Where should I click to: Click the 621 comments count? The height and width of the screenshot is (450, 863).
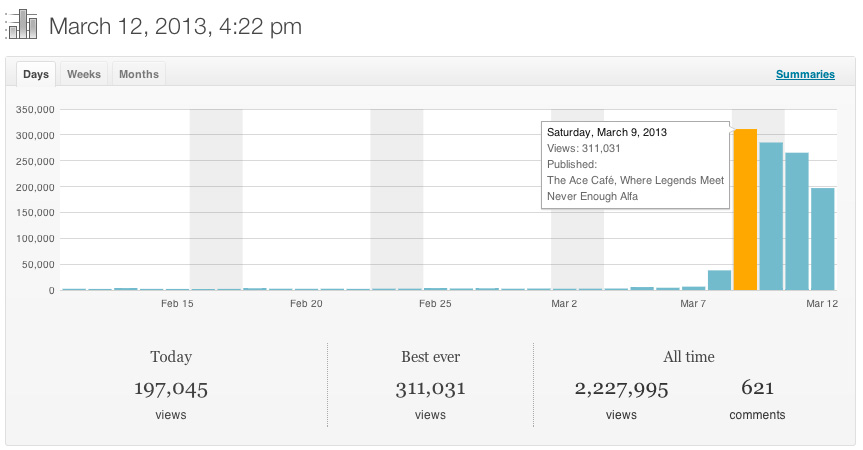coord(757,388)
